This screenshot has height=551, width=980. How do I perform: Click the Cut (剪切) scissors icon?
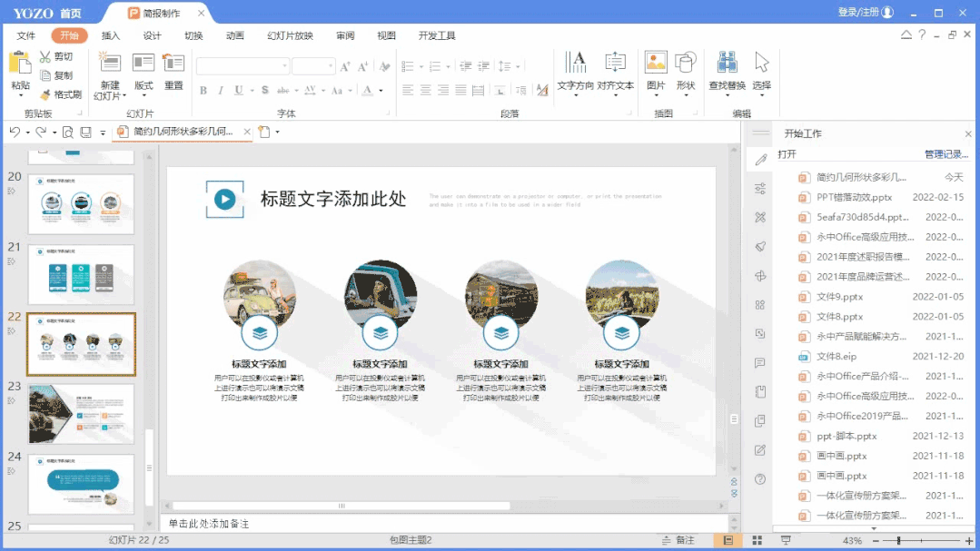click(x=45, y=57)
